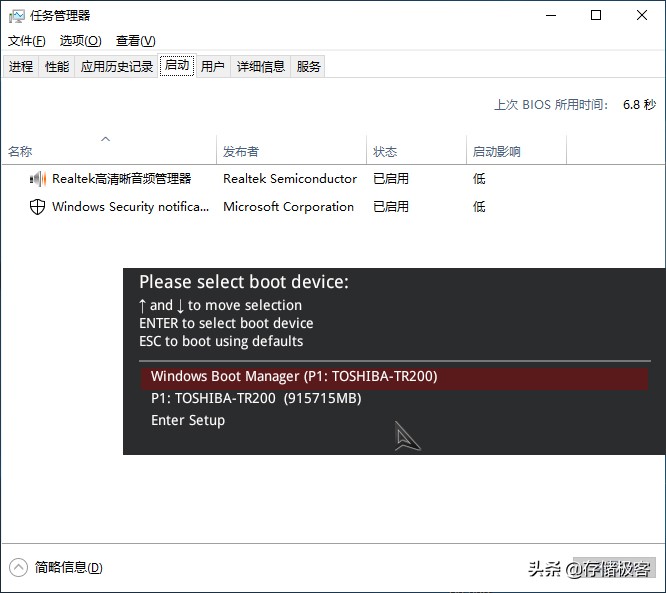Click the Realtek Semiconductor publisher cell
Image resolution: width=666 pixels, height=593 pixels.
pos(290,179)
